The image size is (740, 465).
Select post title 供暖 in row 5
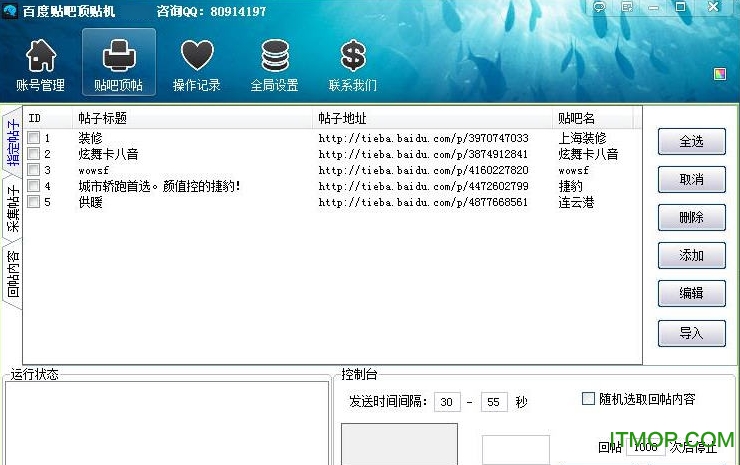90,202
